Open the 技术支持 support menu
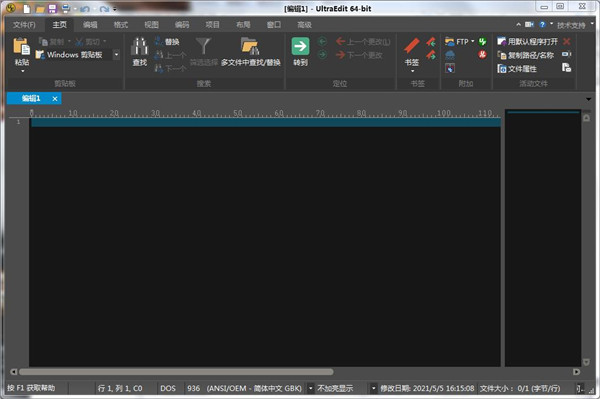Screen dimensions: 600x399 click(x=571, y=25)
